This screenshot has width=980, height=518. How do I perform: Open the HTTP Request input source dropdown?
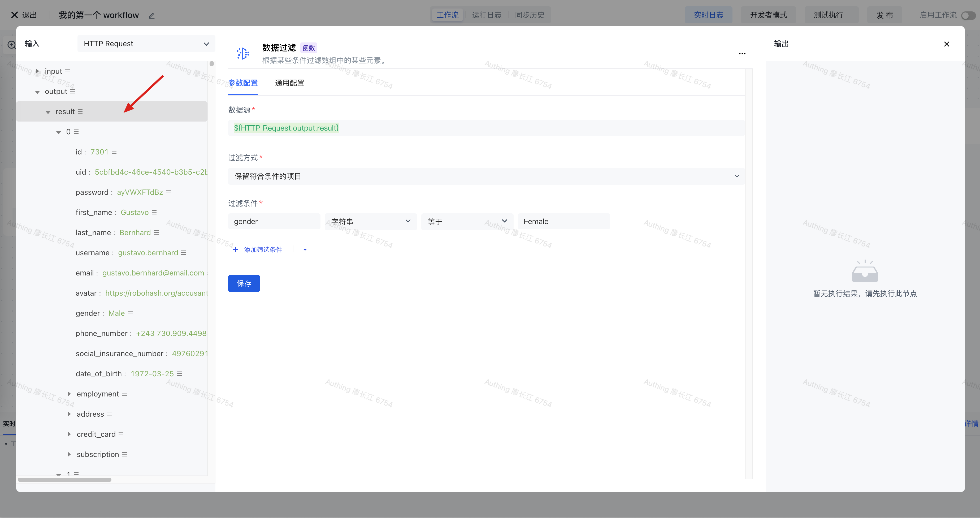146,44
